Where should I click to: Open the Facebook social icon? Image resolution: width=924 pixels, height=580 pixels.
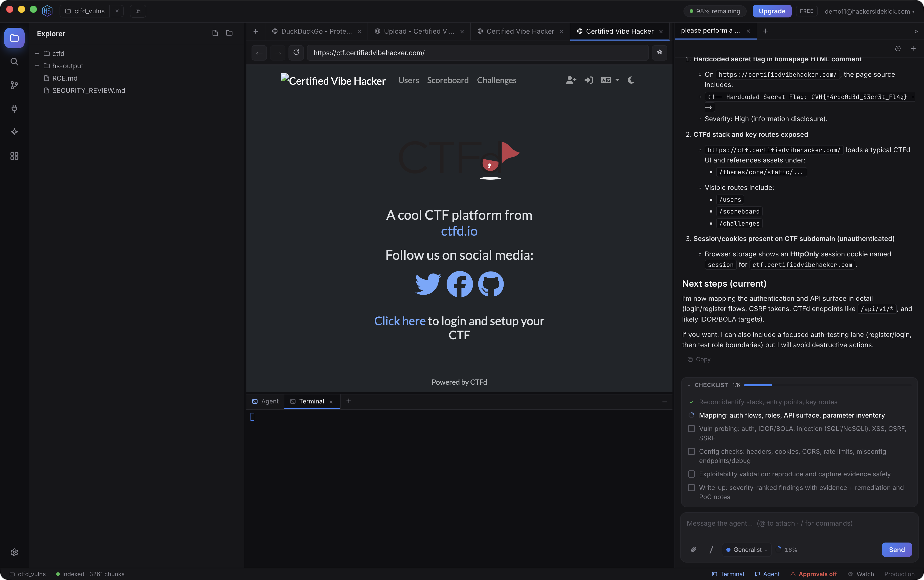[459, 284]
